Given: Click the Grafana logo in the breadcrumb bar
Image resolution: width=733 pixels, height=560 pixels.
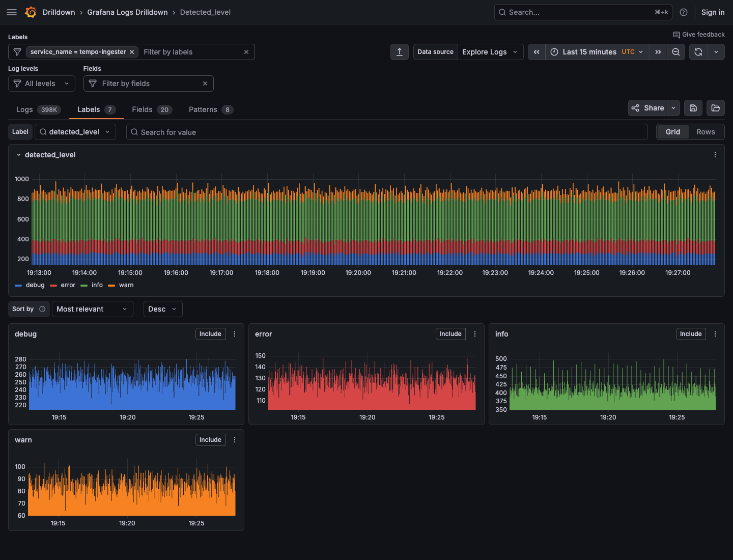Looking at the screenshot, I should (x=31, y=12).
